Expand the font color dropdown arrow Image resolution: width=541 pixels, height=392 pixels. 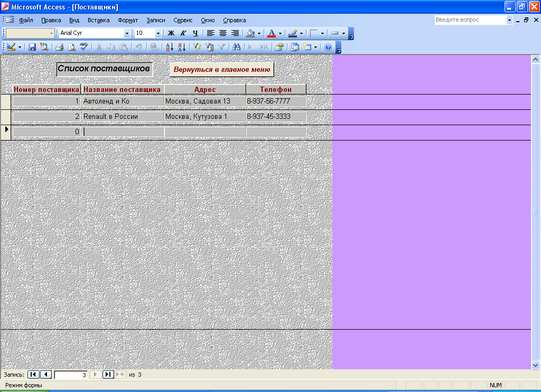280,33
